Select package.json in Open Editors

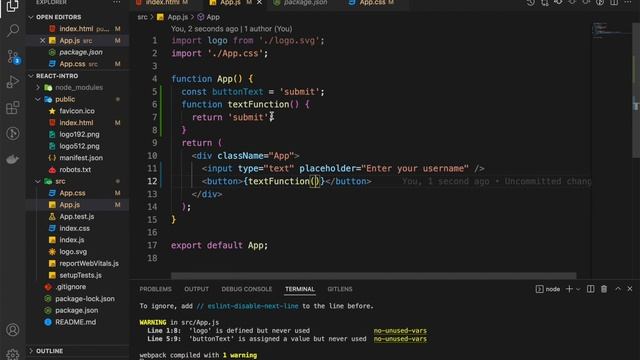[x=81, y=52]
